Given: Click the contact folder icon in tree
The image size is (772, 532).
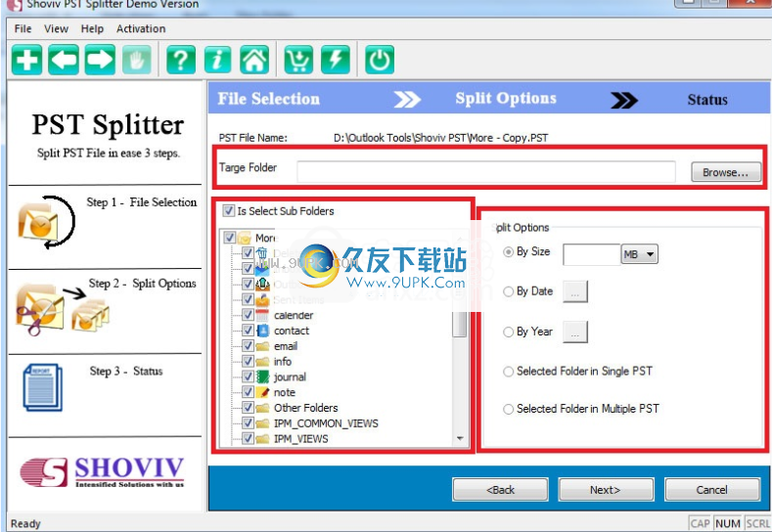Looking at the screenshot, I should click(262, 331).
